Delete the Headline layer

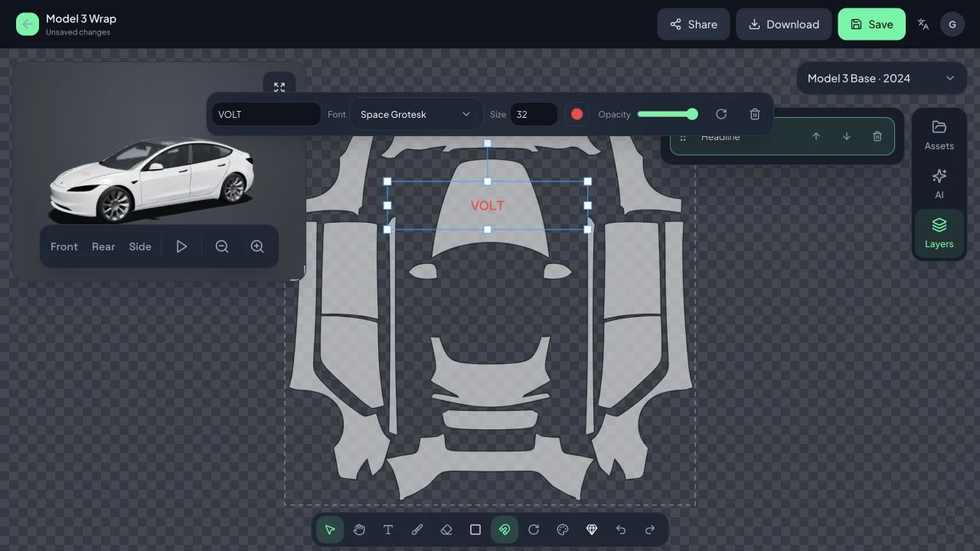(877, 136)
